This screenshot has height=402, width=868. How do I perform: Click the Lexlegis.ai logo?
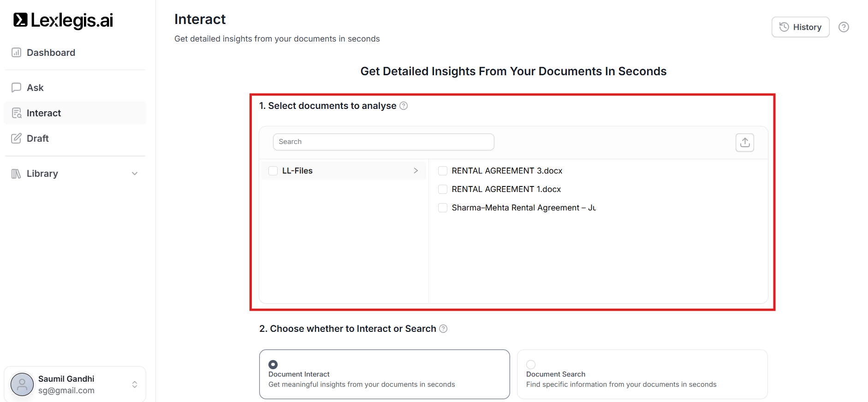[63, 20]
